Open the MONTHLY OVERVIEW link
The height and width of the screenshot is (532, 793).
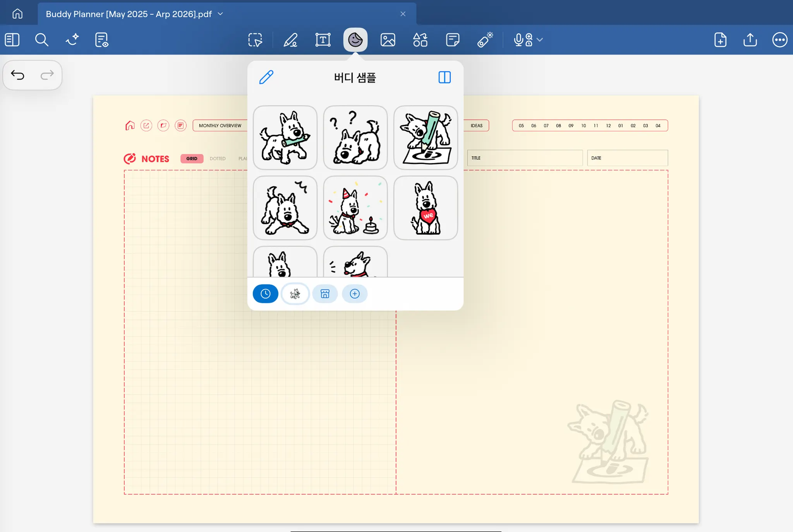[x=220, y=126]
